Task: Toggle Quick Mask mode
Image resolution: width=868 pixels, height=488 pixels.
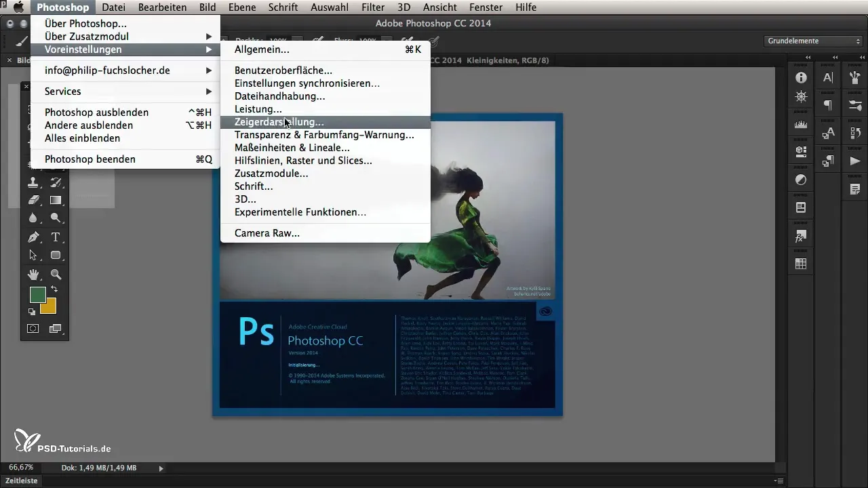Action: (x=33, y=329)
